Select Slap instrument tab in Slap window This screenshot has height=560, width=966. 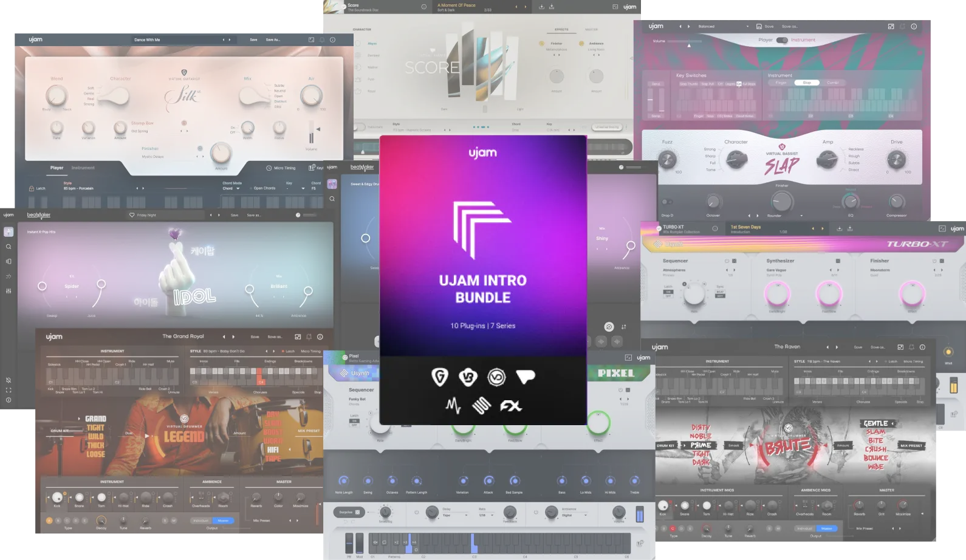[807, 83]
